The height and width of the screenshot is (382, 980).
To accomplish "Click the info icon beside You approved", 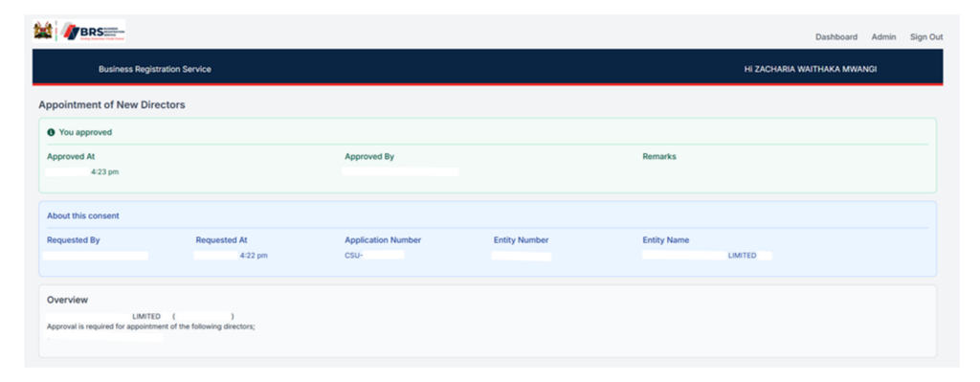I will pos(52,132).
